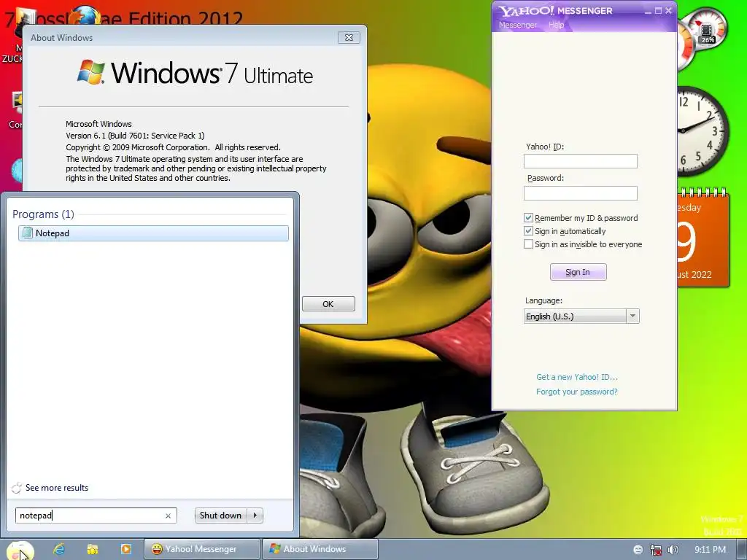Focus the Yahoo! ID field
Screen dimensions: 747x560
580,161
